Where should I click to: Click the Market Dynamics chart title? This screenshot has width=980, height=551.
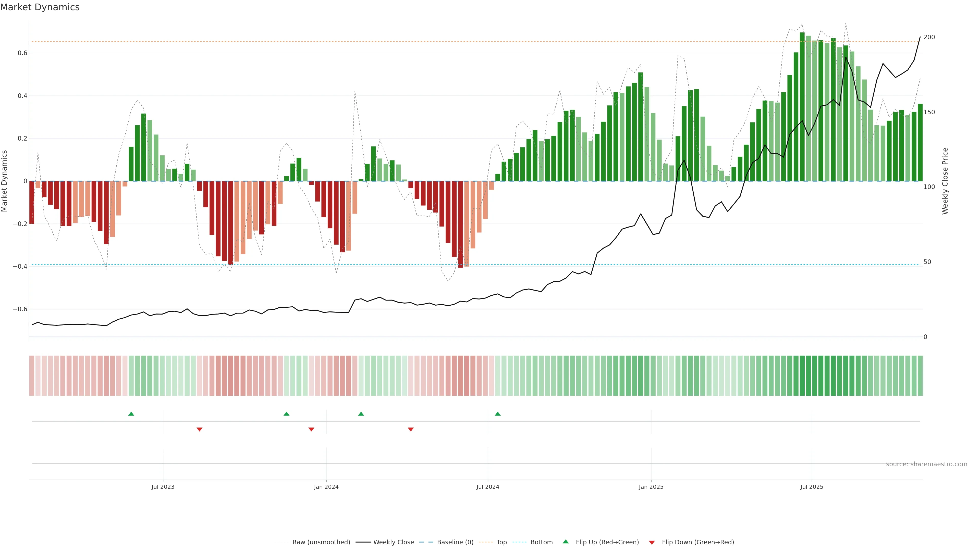[x=40, y=7]
